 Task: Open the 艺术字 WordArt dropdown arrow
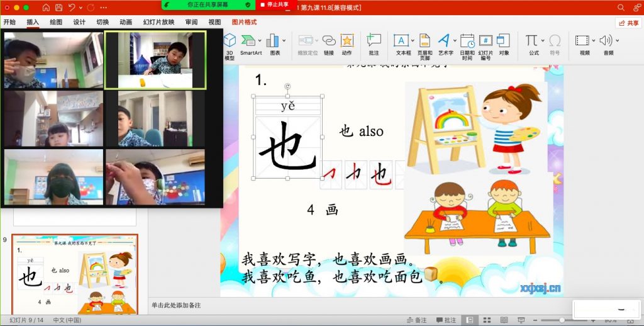point(454,41)
